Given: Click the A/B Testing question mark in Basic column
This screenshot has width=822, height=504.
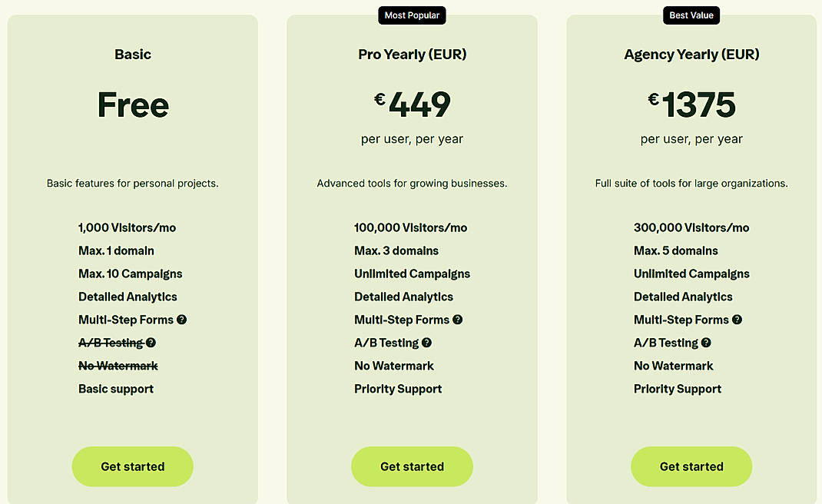Looking at the screenshot, I should click(151, 343).
